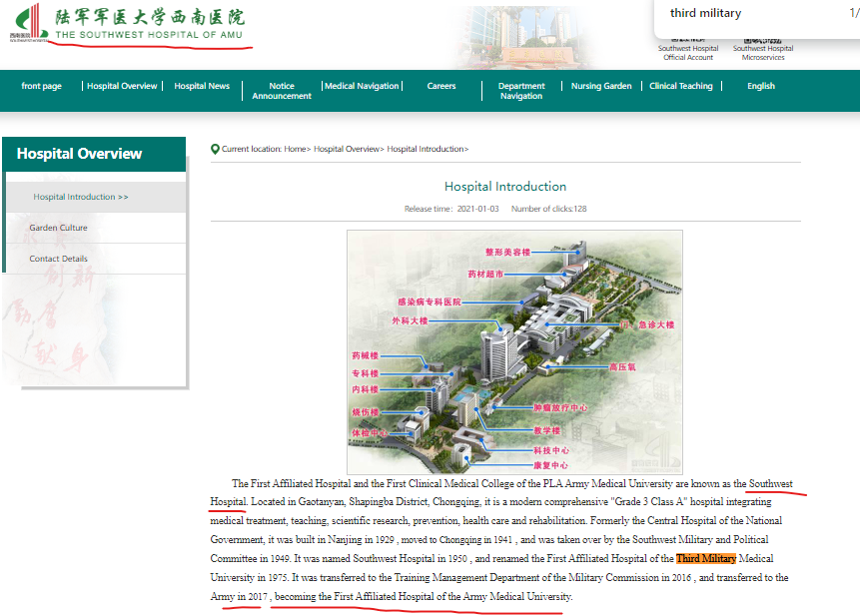
Task: Select Hospital Introduction in sidebar
Action: pyautogui.click(x=96, y=197)
